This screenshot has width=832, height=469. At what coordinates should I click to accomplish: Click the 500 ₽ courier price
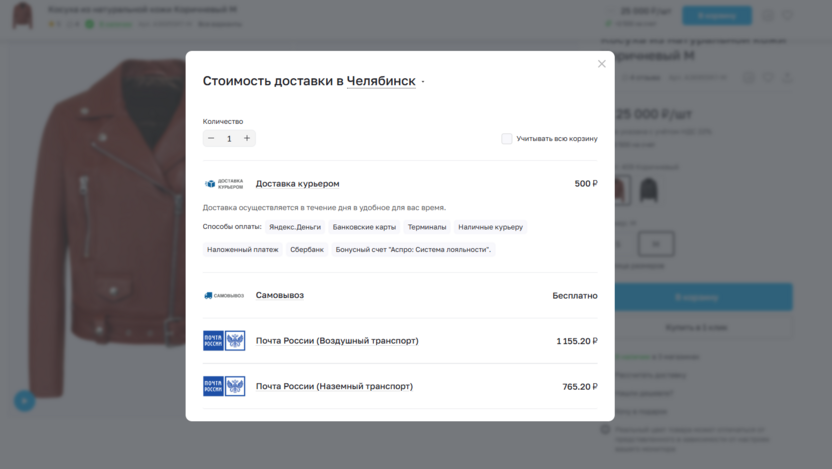tap(586, 184)
